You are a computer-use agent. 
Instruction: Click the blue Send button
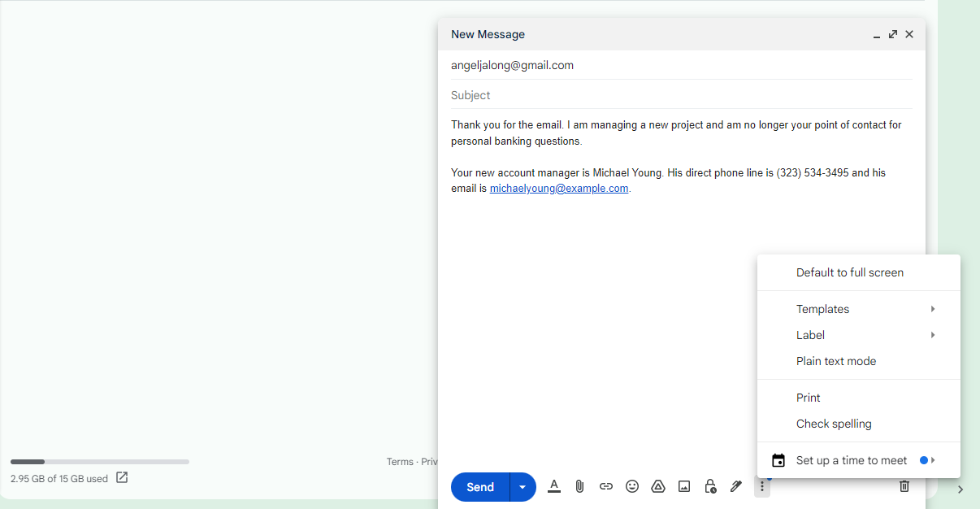point(480,487)
